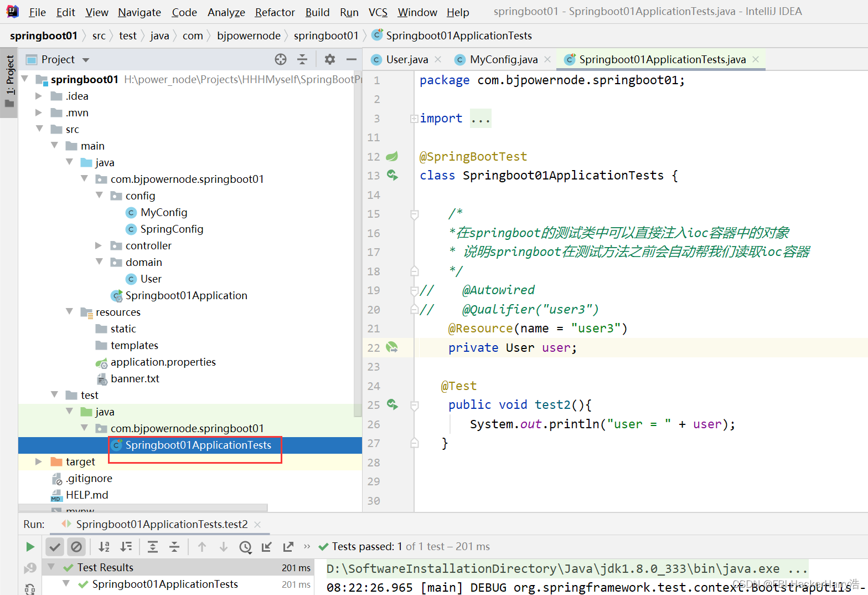Expand the .mvn folder
868x595 pixels.
point(38,112)
